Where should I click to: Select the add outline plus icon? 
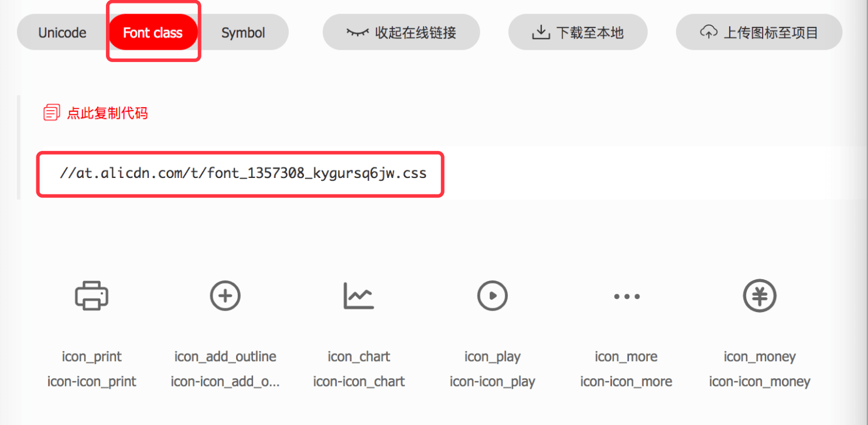pyautogui.click(x=225, y=296)
